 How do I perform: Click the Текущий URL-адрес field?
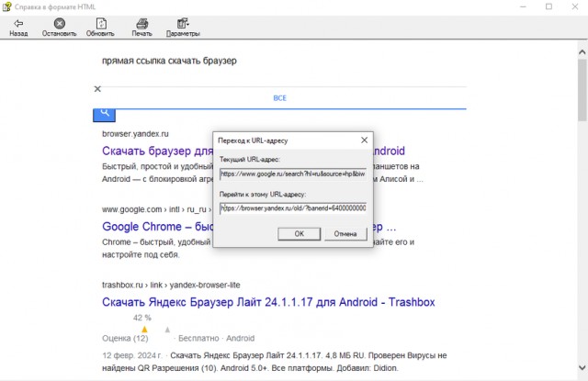click(293, 174)
